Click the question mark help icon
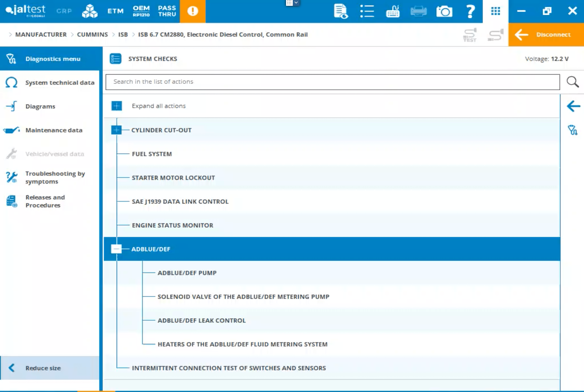 470,11
